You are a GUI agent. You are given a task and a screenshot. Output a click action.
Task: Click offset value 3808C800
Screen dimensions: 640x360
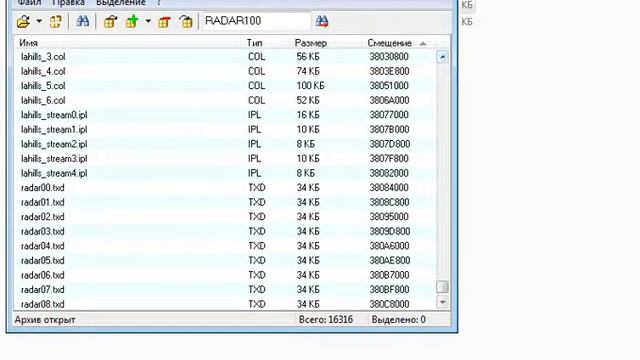click(x=389, y=202)
